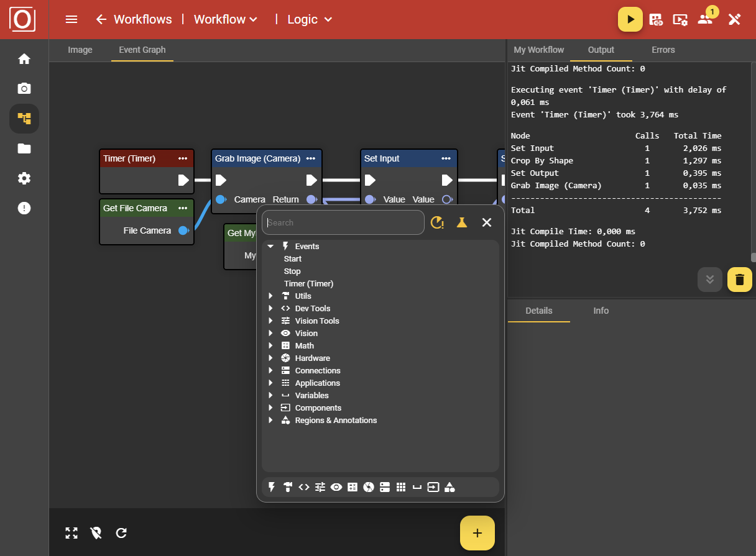Collapse the Events tree category
This screenshot has height=556, width=756.
tap(270, 247)
